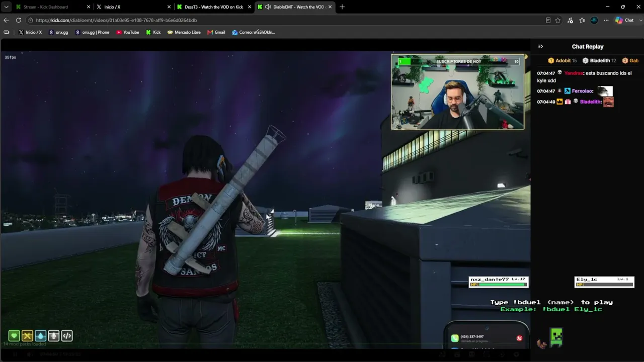Click the 07:04:49 chat timestamp
The image size is (644, 362).
pyautogui.click(x=546, y=102)
